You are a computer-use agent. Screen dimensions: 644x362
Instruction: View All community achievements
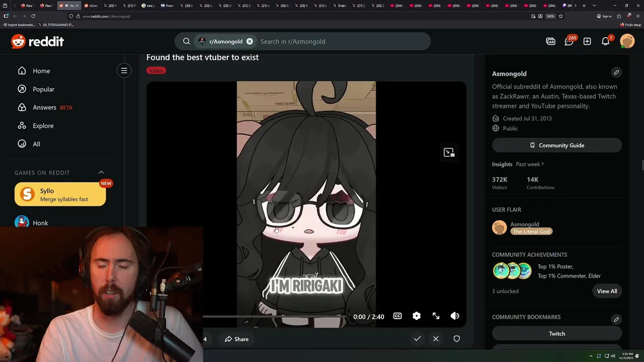point(607,291)
